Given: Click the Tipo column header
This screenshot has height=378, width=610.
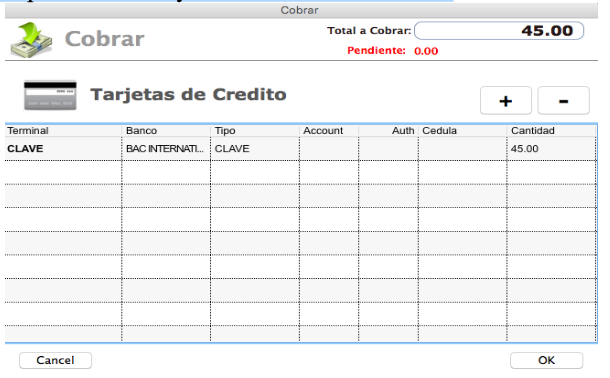Looking at the screenshot, I should [x=255, y=131].
